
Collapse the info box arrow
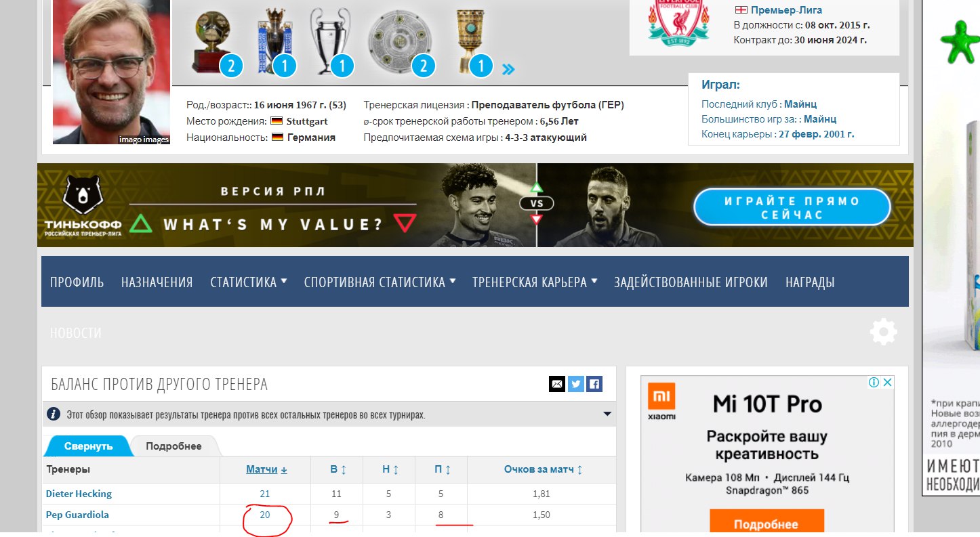click(607, 414)
